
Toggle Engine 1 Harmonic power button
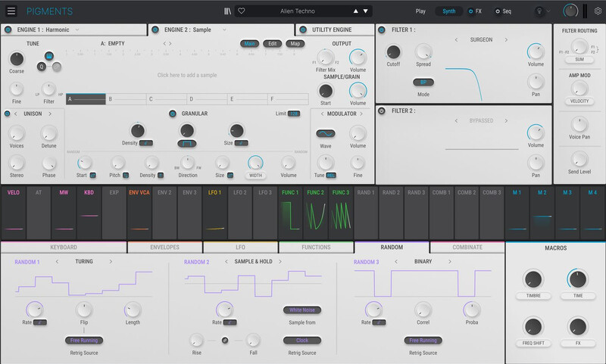point(8,30)
